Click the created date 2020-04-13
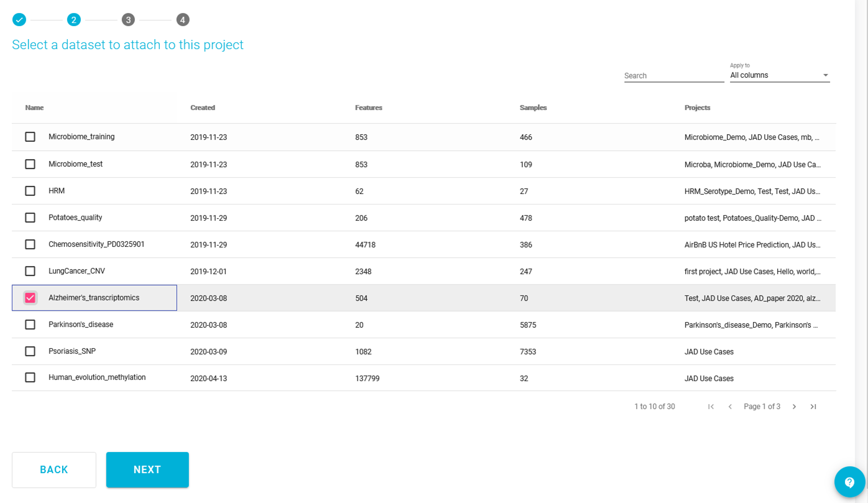The width and height of the screenshot is (868, 503). pyautogui.click(x=208, y=379)
